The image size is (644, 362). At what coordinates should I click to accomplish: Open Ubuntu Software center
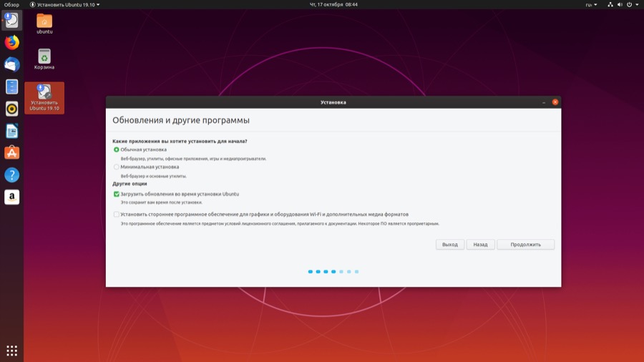(x=11, y=152)
